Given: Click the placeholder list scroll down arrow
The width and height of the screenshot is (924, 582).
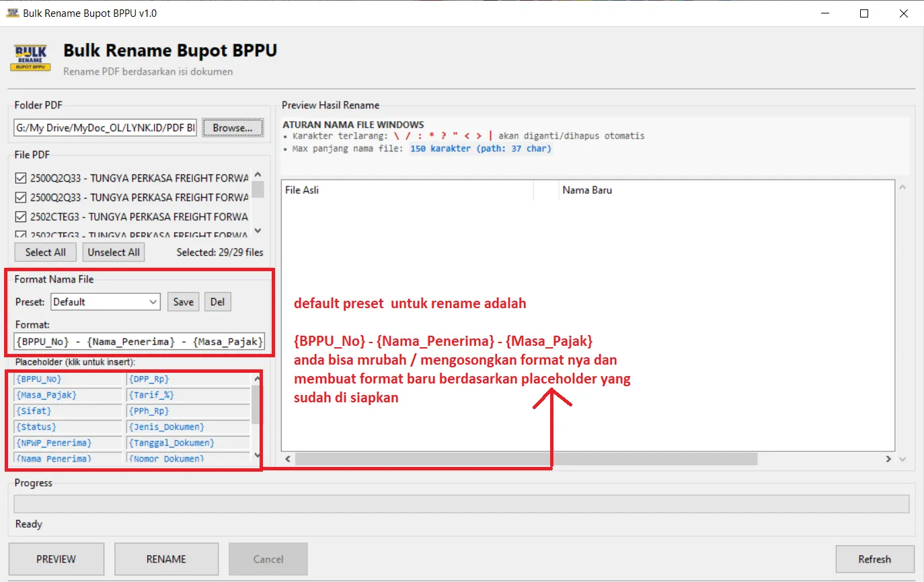Looking at the screenshot, I should 256,456.
